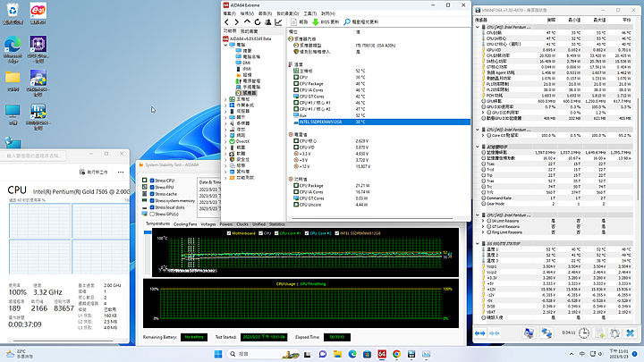Click HWiNFO log file icon

point(599,333)
